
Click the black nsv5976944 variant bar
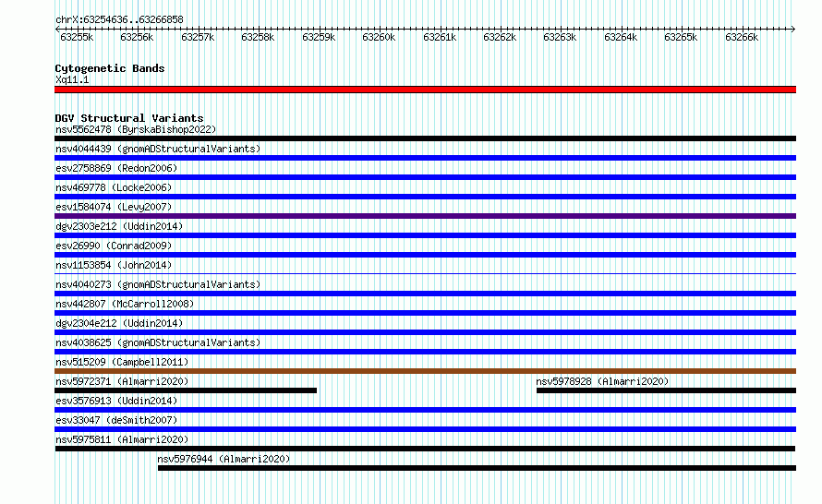[477, 468]
